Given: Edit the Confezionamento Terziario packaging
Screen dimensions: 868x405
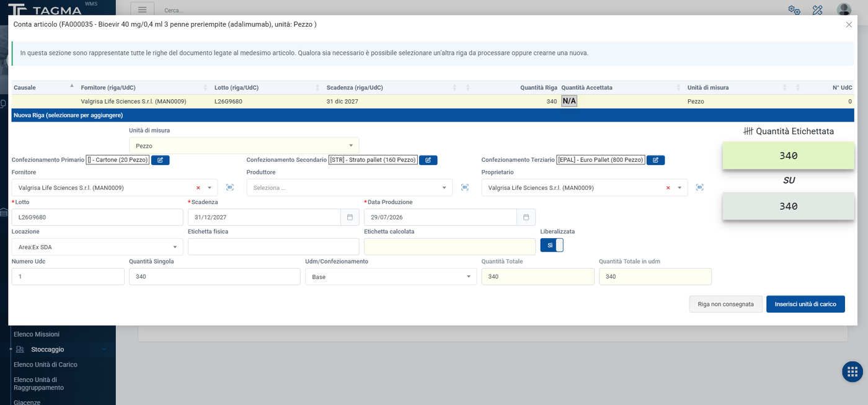Looking at the screenshot, I should coord(655,160).
